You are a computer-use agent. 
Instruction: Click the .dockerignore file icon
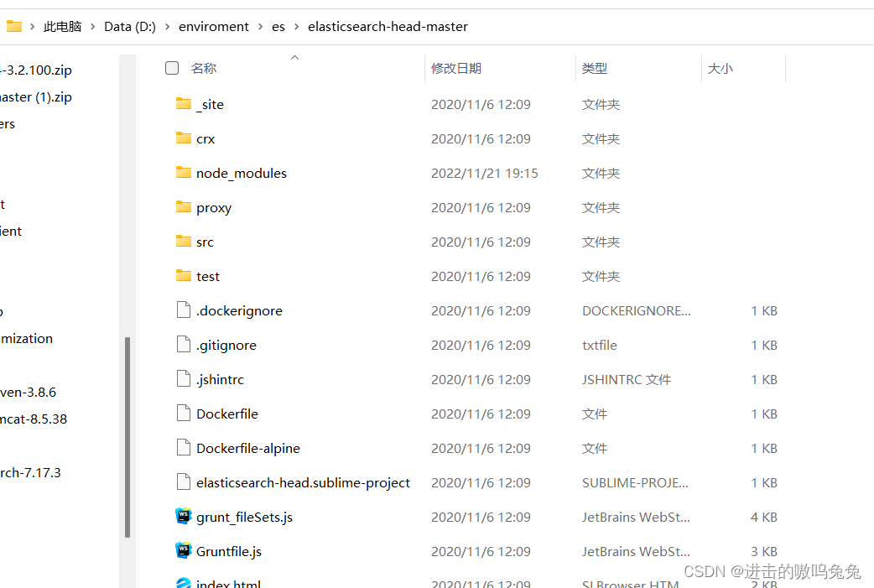[x=184, y=310]
